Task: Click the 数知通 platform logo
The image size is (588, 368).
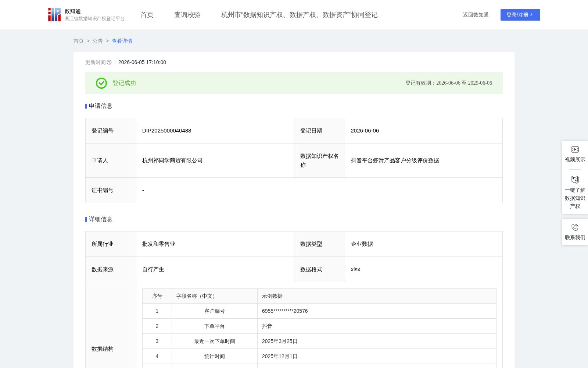Action: (86, 15)
